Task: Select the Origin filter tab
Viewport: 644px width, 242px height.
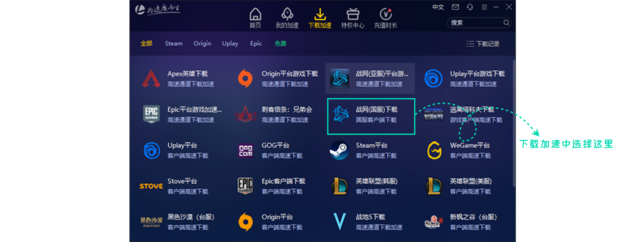Action: click(x=202, y=44)
